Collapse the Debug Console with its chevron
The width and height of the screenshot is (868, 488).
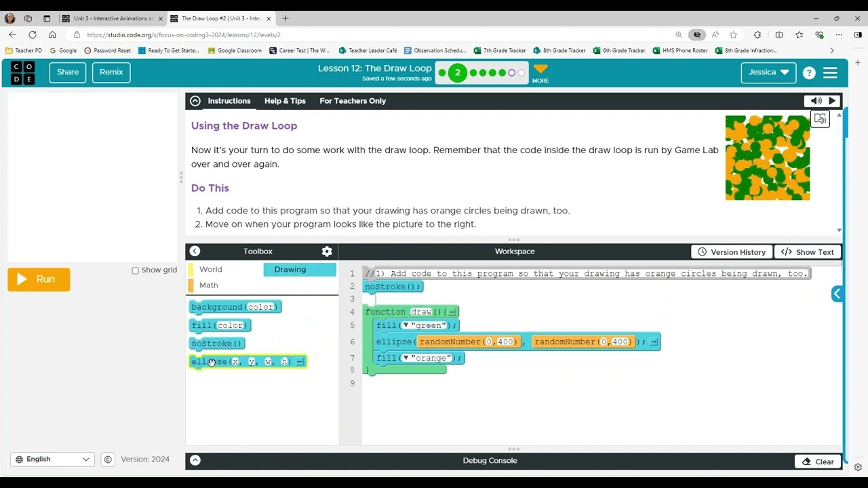(195, 460)
